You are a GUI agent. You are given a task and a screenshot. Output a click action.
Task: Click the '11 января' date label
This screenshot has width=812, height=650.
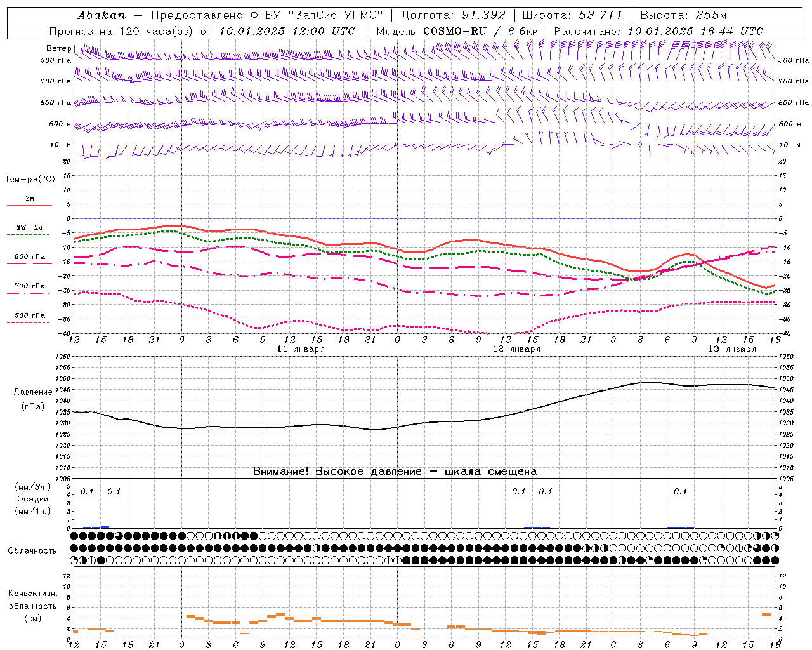[x=301, y=349]
